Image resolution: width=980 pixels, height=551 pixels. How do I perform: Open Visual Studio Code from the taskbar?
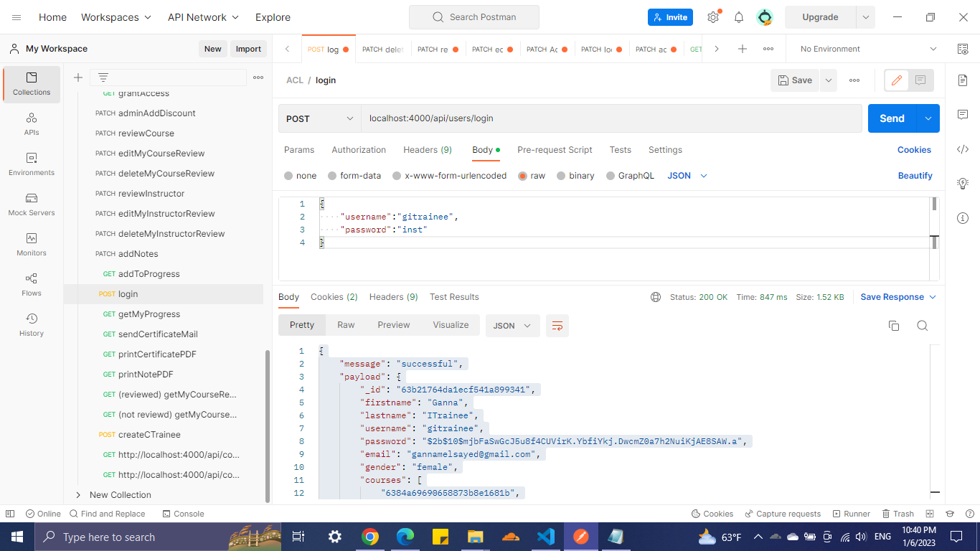546,536
